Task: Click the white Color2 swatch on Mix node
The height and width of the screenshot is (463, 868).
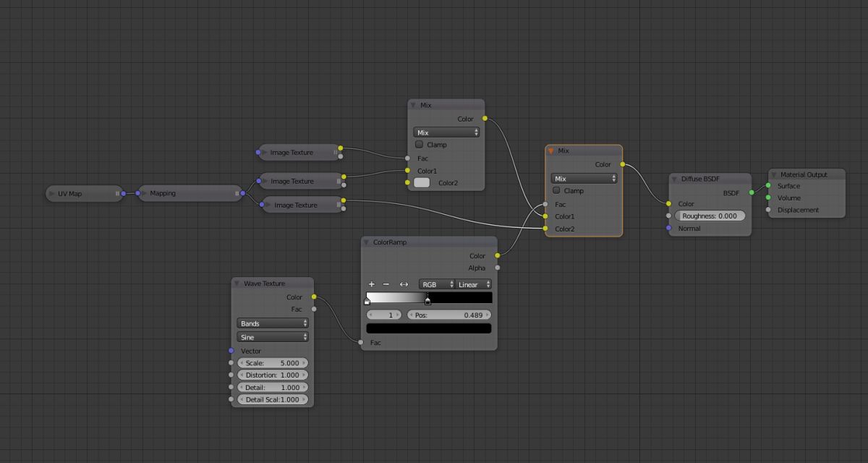Action: pyautogui.click(x=422, y=183)
